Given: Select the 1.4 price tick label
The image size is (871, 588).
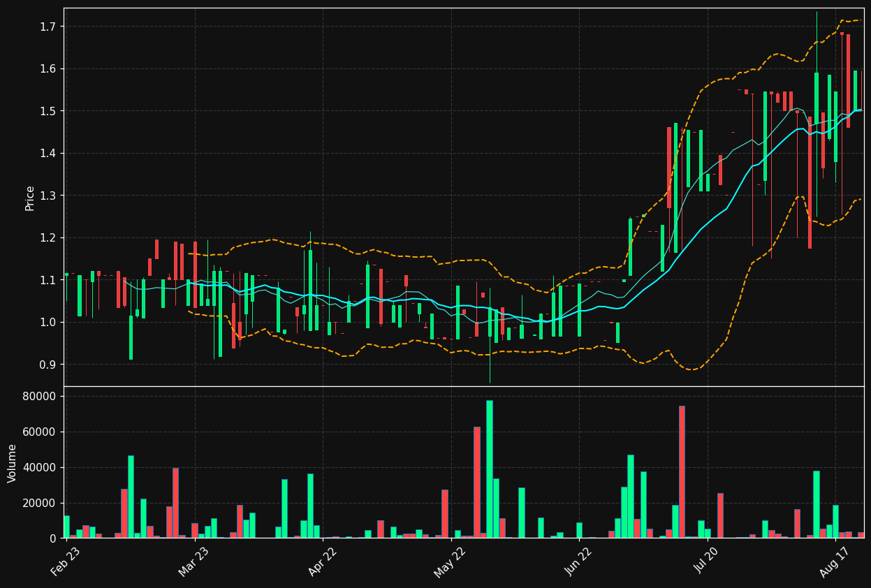Looking at the screenshot, I should pyautogui.click(x=49, y=154).
